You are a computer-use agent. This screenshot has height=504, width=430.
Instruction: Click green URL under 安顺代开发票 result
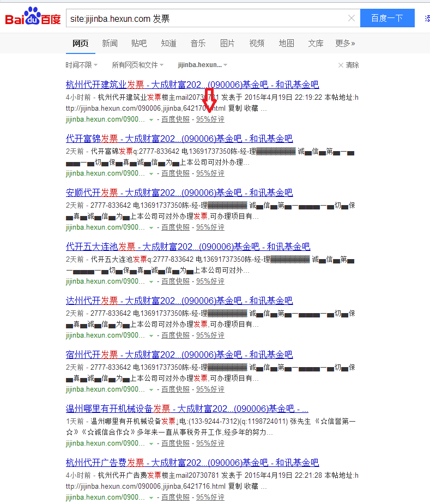click(105, 227)
